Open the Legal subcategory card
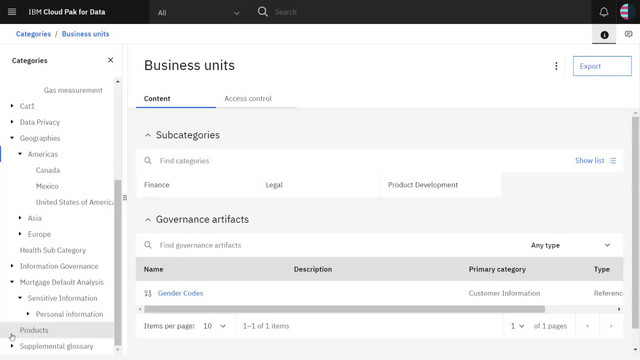This screenshot has width=640, height=360. click(318, 185)
